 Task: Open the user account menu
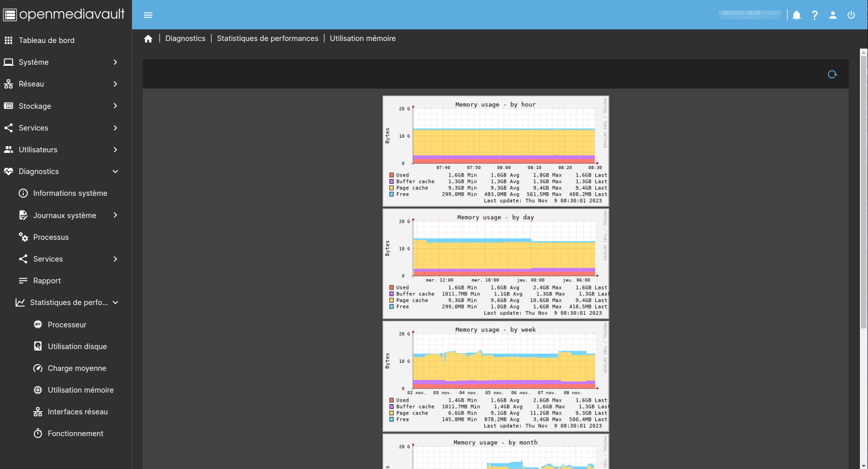click(x=833, y=15)
